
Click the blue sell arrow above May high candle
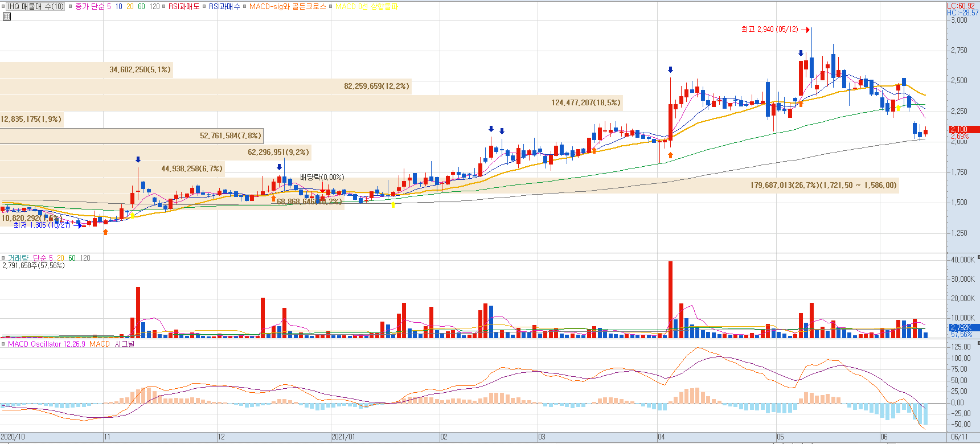pyautogui.click(x=801, y=54)
